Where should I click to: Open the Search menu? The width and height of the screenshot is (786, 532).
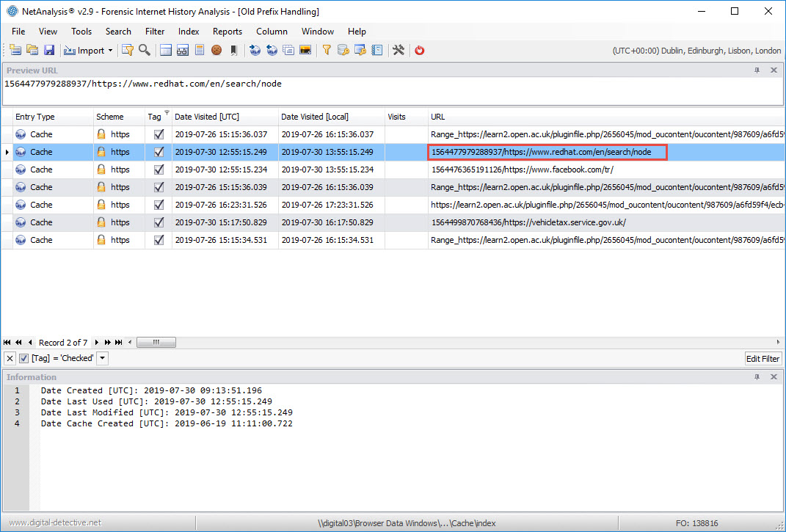click(118, 32)
